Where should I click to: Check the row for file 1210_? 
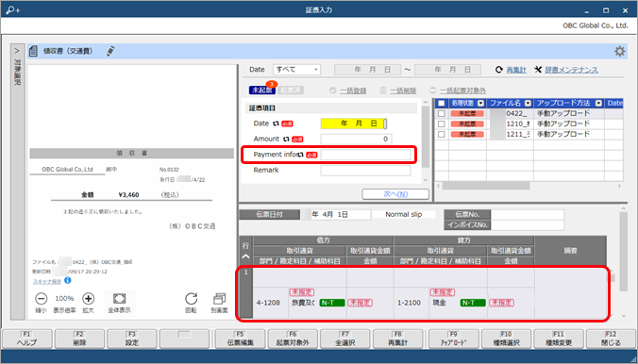(441, 124)
